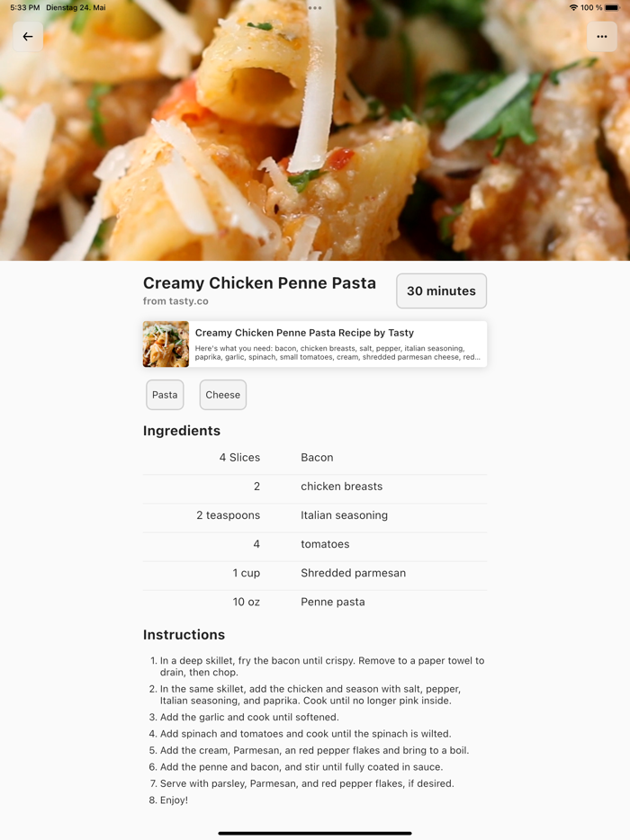Viewport: 630px width, 840px height.
Task: Open the Tasty recipe link card
Action: click(315, 344)
